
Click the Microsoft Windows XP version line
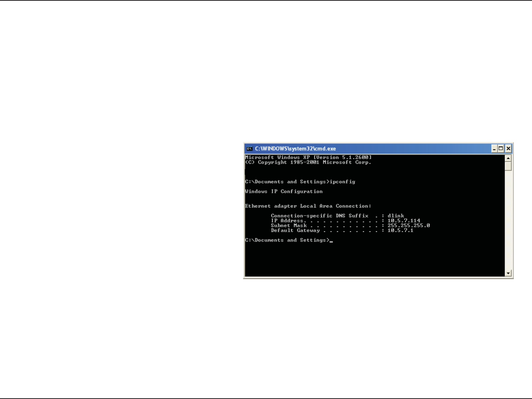[x=308, y=158]
